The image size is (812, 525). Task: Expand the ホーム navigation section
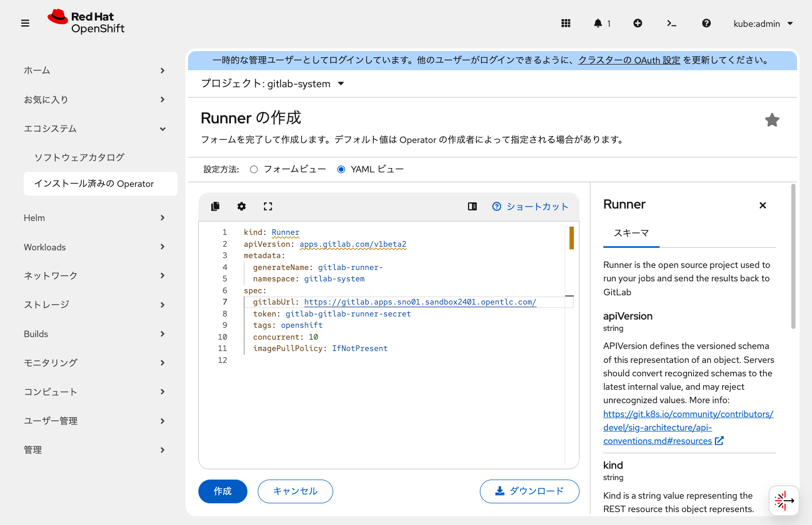95,70
